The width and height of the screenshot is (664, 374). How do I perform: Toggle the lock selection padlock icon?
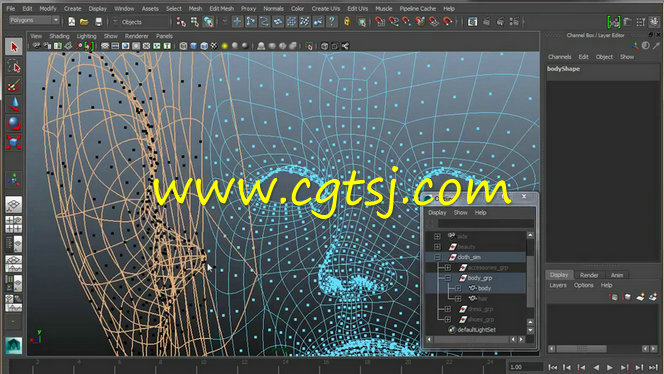[x=347, y=21]
